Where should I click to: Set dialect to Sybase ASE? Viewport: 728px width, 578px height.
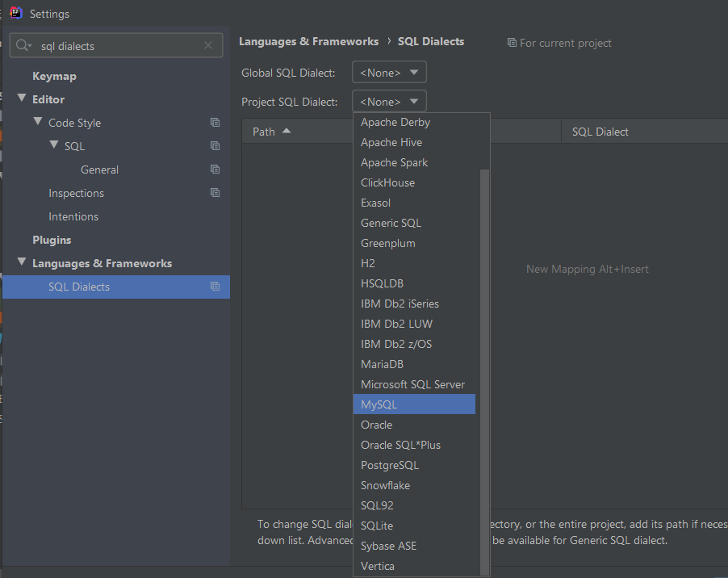tap(414, 546)
